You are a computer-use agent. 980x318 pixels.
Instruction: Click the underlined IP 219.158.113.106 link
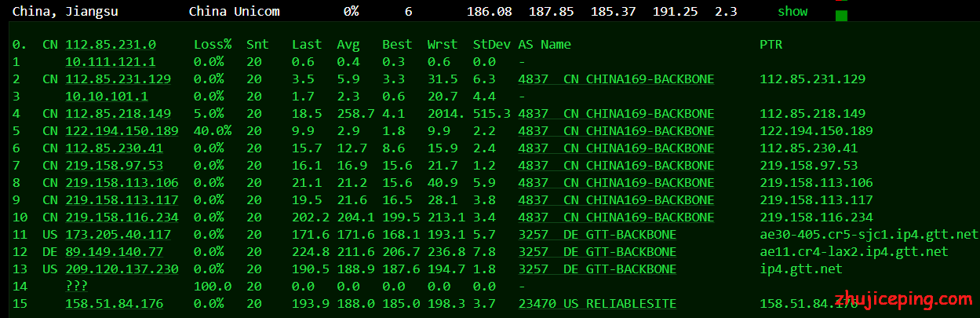(122, 183)
